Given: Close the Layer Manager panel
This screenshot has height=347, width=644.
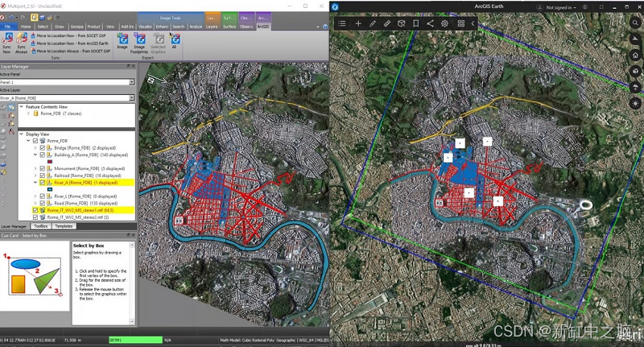Looking at the screenshot, I should [133, 66].
